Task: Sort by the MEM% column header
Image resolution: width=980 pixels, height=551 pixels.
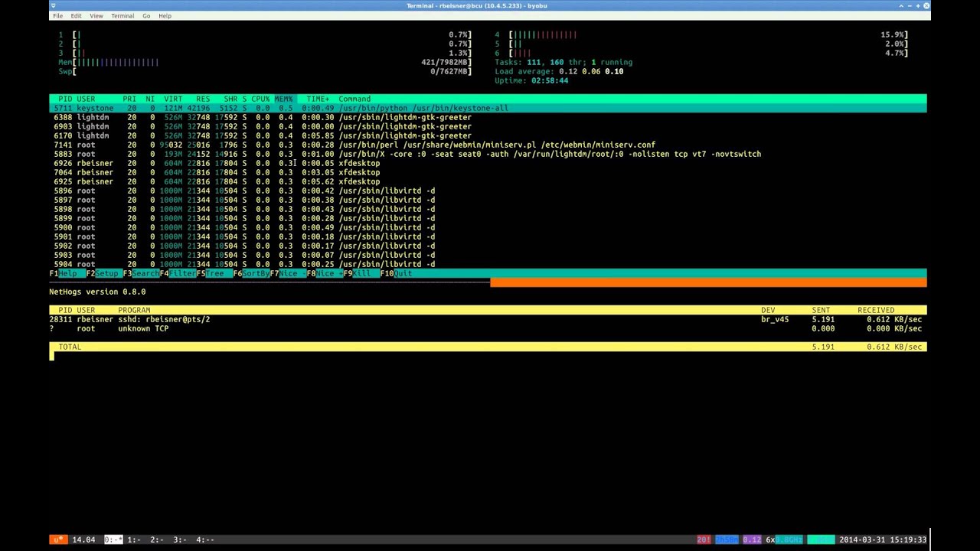Action: (x=283, y=99)
